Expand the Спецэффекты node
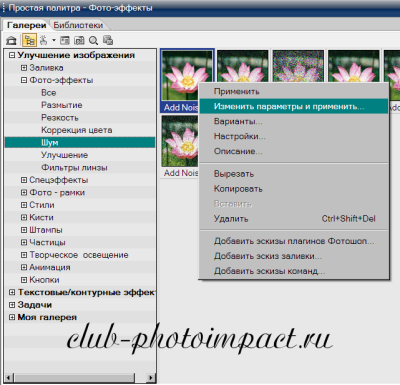 click(x=24, y=180)
